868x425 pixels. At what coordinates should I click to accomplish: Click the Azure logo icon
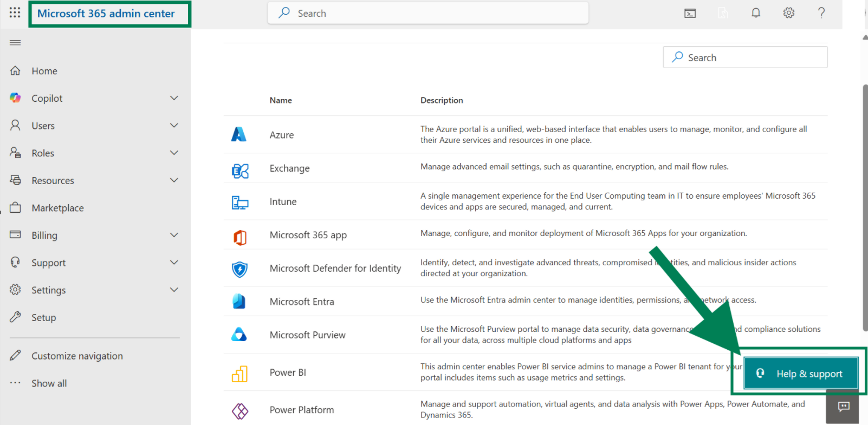tap(239, 134)
